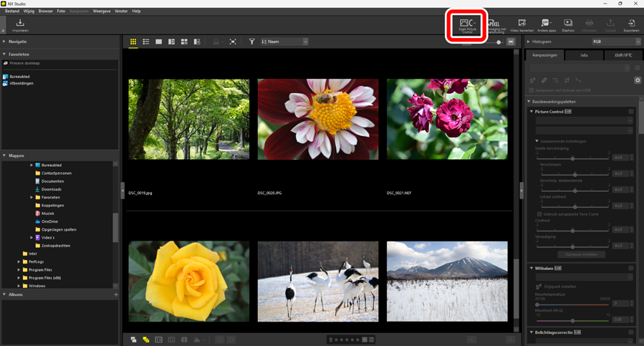Image resolution: width=644 pixels, height=346 pixels.
Task: Click the filter funnel icon
Action: (251, 42)
